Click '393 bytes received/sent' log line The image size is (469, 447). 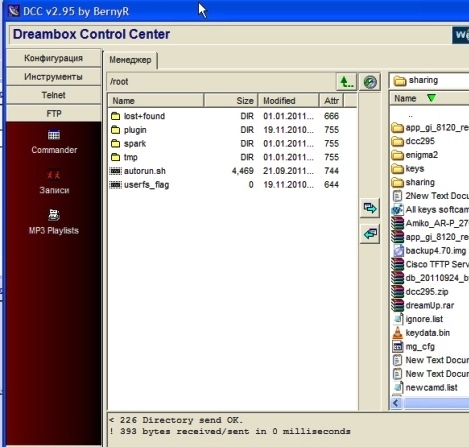[x=230, y=431]
